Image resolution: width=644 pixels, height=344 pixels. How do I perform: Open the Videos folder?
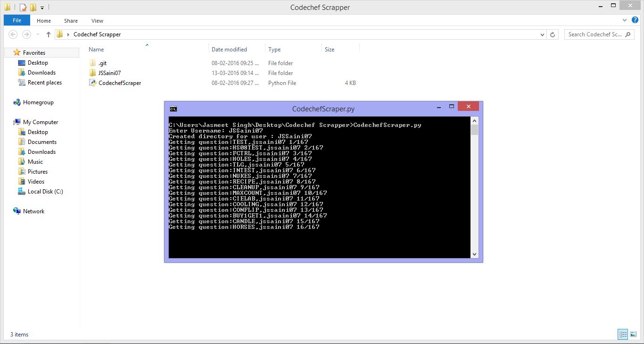pyautogui.click(x=36, y=182)
